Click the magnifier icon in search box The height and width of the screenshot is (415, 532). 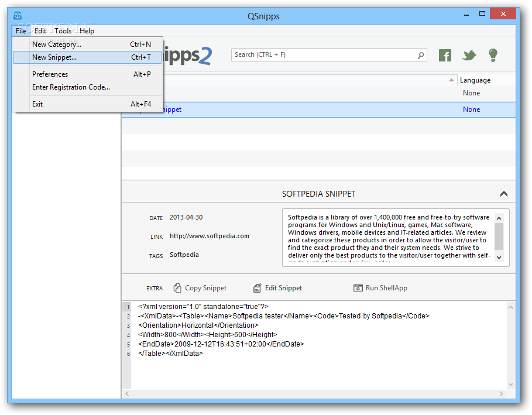(421, 55)
